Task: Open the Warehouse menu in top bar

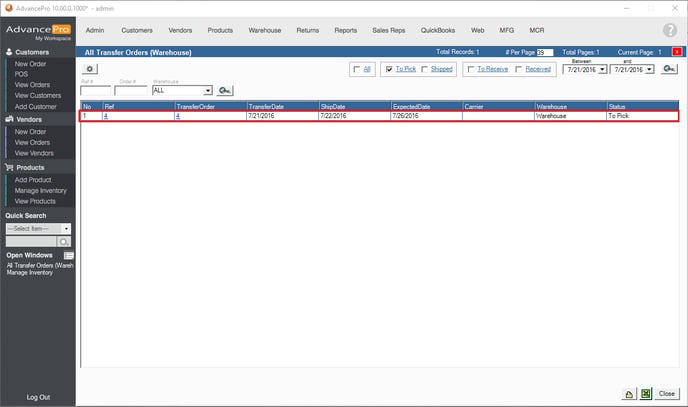Action: coord(265,30)
